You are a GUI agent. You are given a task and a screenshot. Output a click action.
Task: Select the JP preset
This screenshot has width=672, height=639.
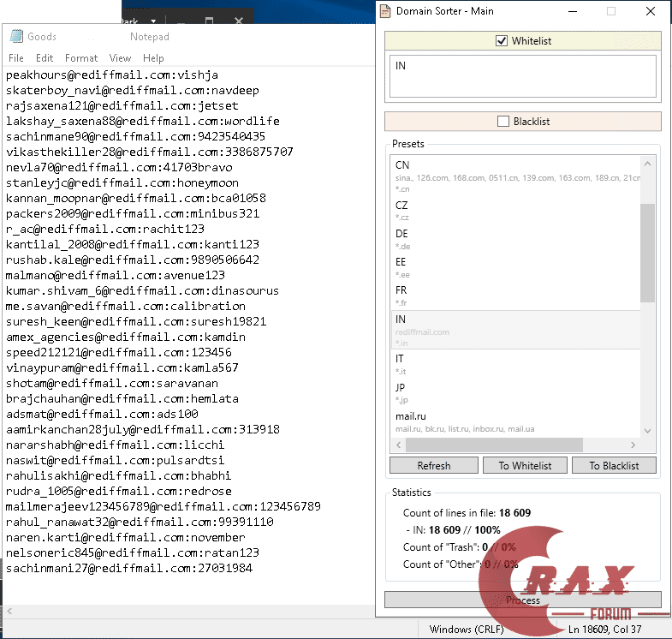[515, 393]
